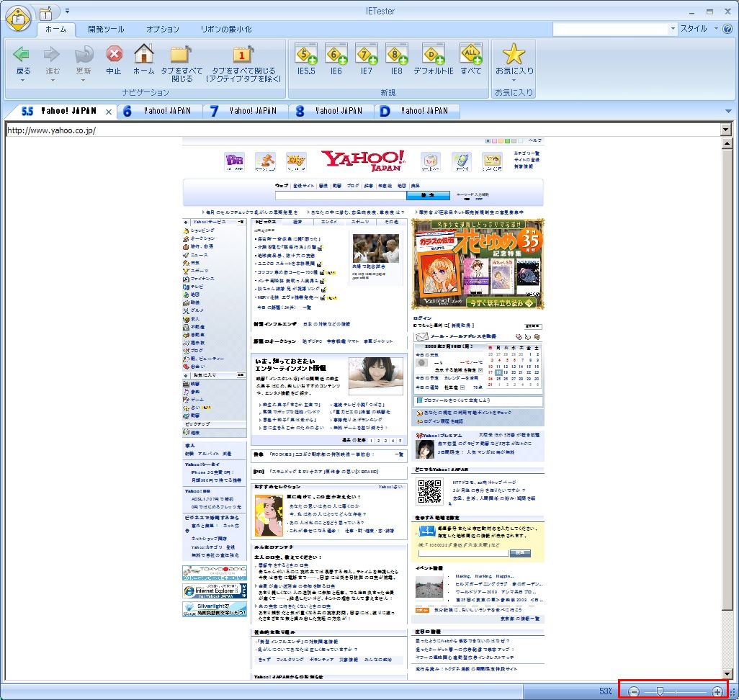Expand the Forward button dropdown arrow
The width and height of the screenshot is (739, 700).
[x=53, y=81]
